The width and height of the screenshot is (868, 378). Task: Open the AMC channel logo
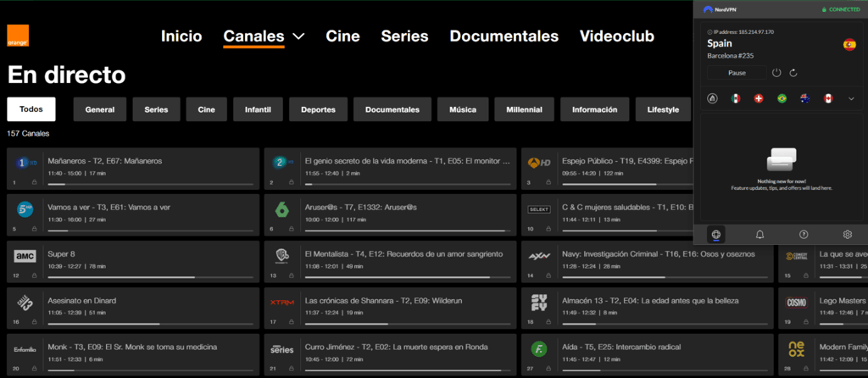[x=25, y=256]
